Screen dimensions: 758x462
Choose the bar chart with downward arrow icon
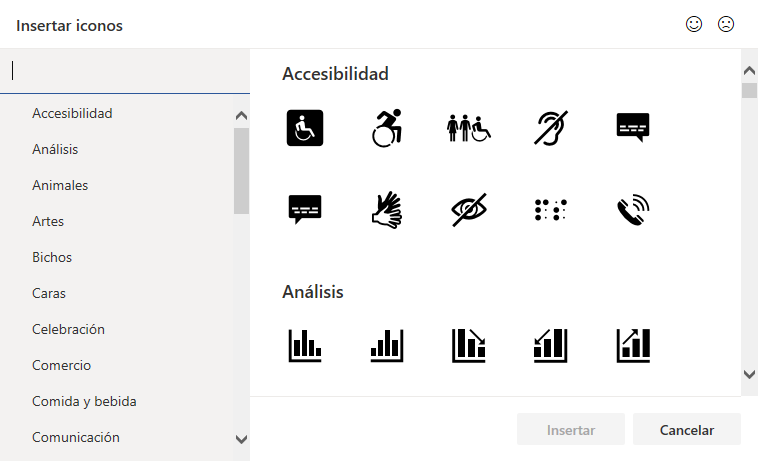tap(468, 345)
